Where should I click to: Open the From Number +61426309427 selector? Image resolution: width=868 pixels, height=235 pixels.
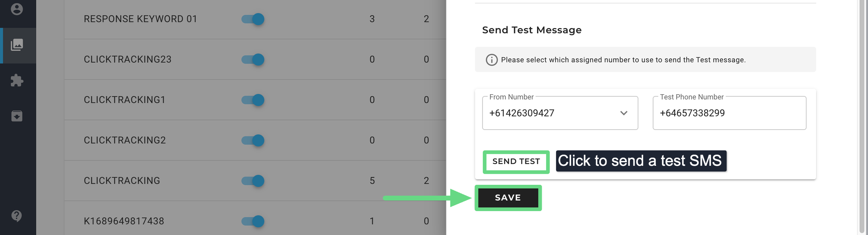[x=551, y=113]
